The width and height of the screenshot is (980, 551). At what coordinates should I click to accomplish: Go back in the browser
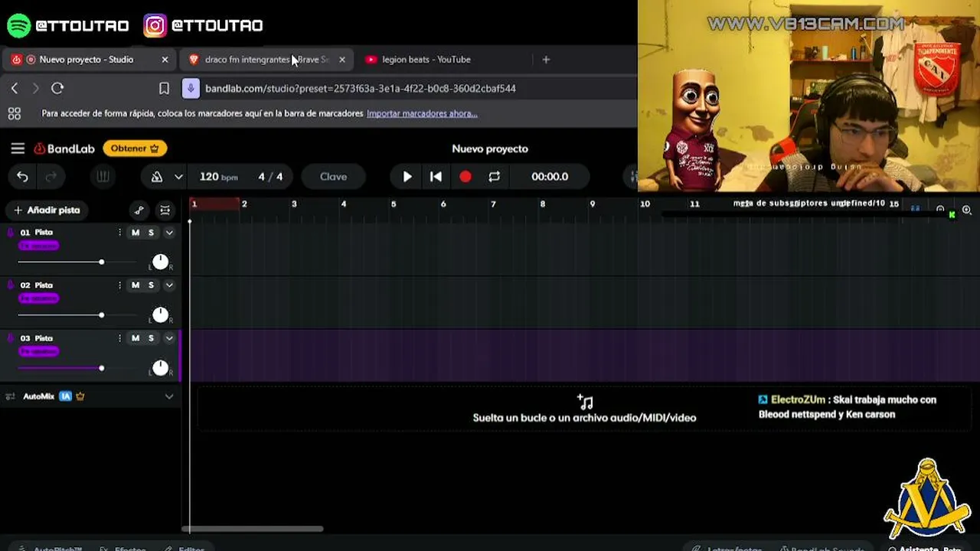click(15, 89)
